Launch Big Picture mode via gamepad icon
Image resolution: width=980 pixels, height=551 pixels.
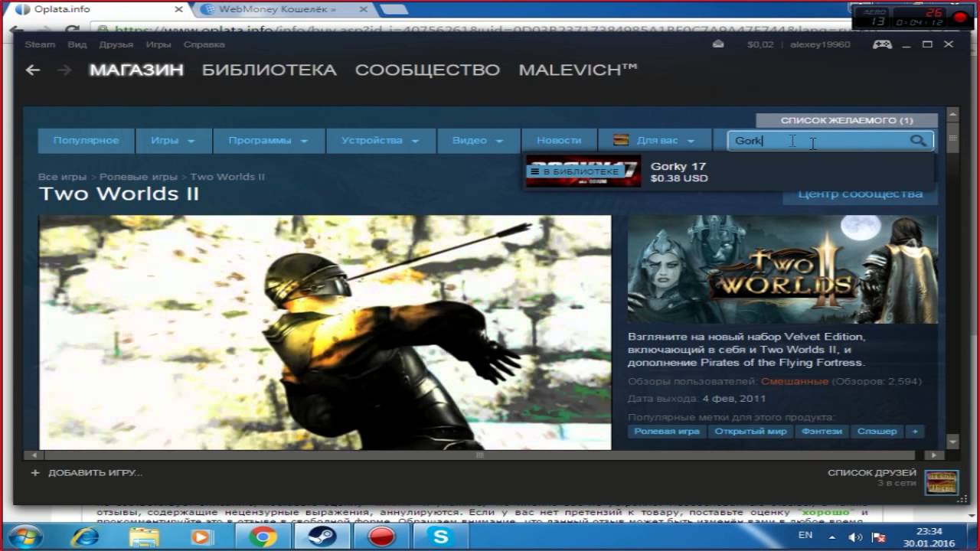coord(882,44)
